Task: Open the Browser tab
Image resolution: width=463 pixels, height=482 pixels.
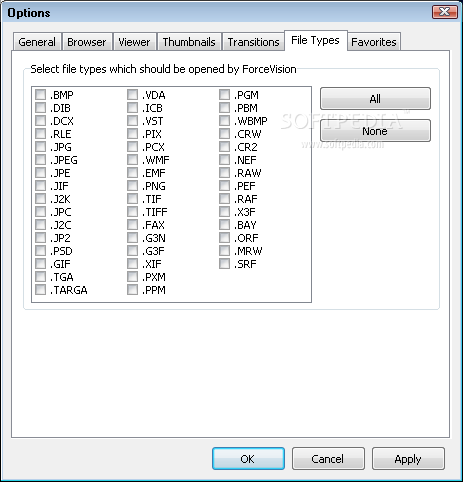Action: tap(87, 42)
